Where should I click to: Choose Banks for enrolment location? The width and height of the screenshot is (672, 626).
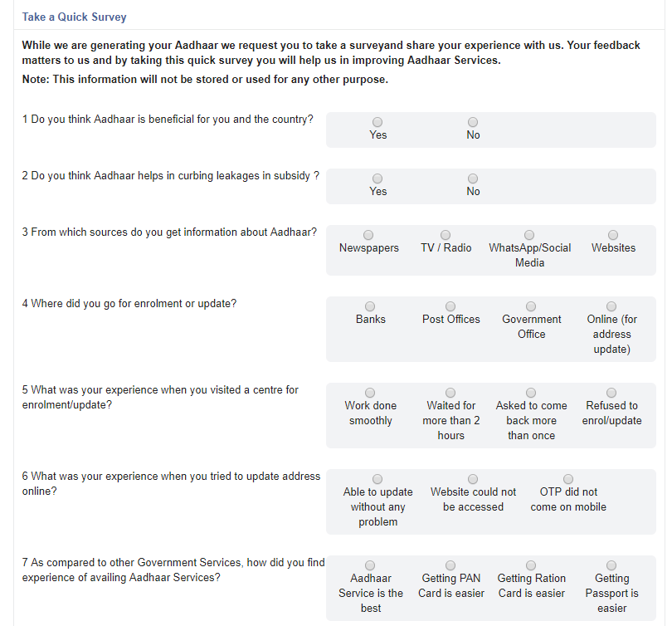(x=370, y=306)
